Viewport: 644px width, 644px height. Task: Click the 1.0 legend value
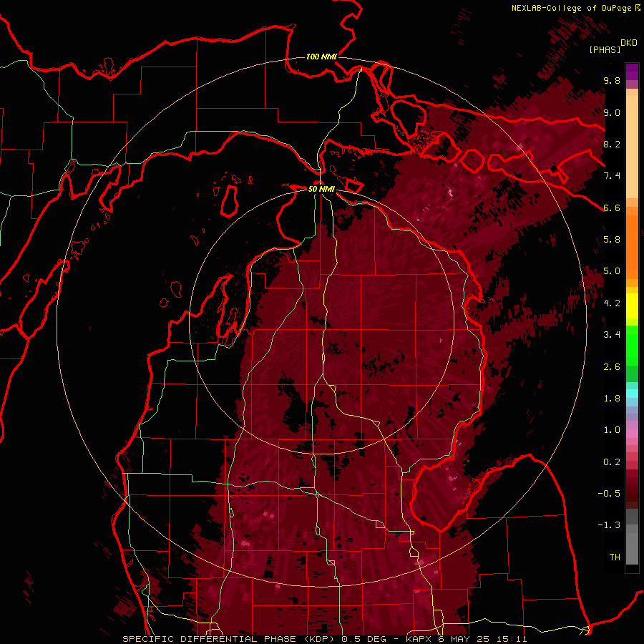click(612, 430)
